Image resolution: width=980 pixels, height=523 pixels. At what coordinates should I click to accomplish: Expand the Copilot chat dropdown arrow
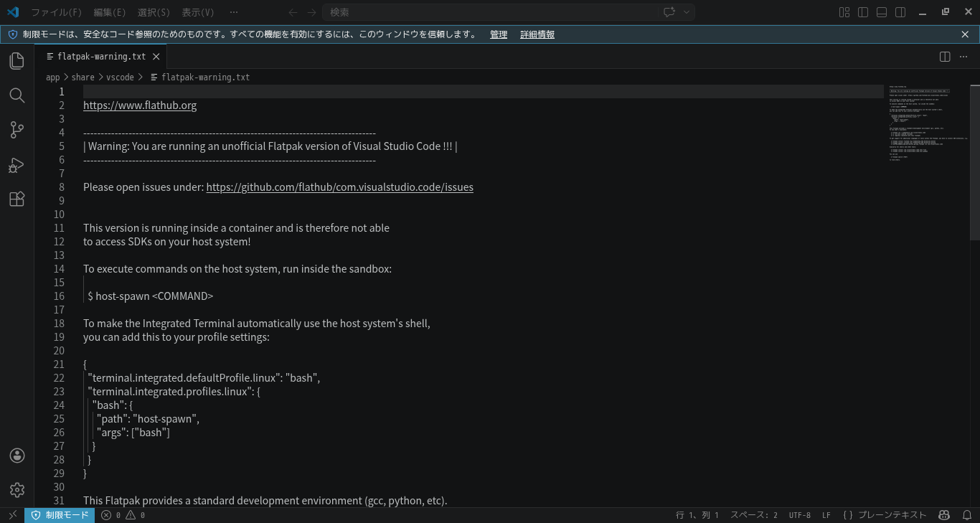[687, 12]
